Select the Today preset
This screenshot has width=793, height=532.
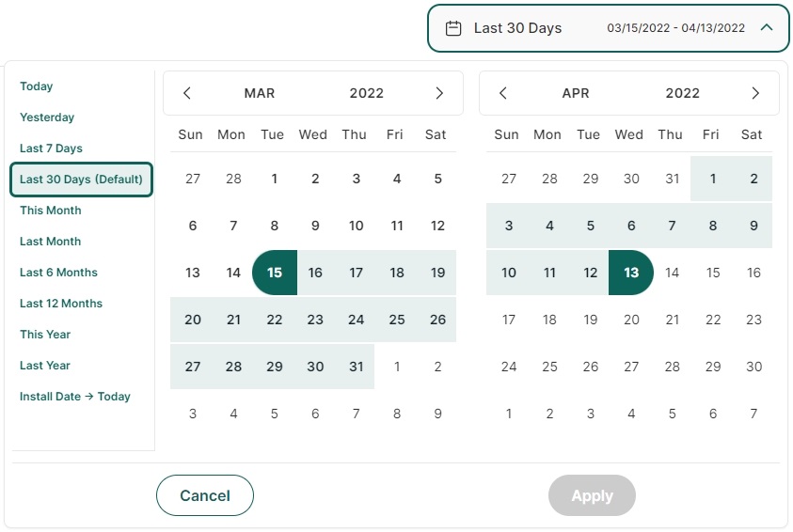click(37, 86)
